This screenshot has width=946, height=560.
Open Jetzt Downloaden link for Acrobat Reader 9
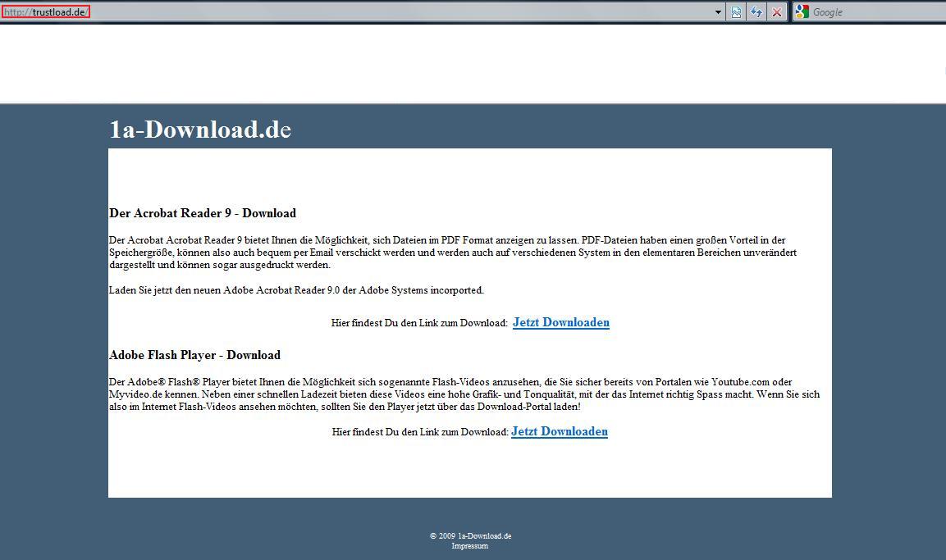pos(561,322)
